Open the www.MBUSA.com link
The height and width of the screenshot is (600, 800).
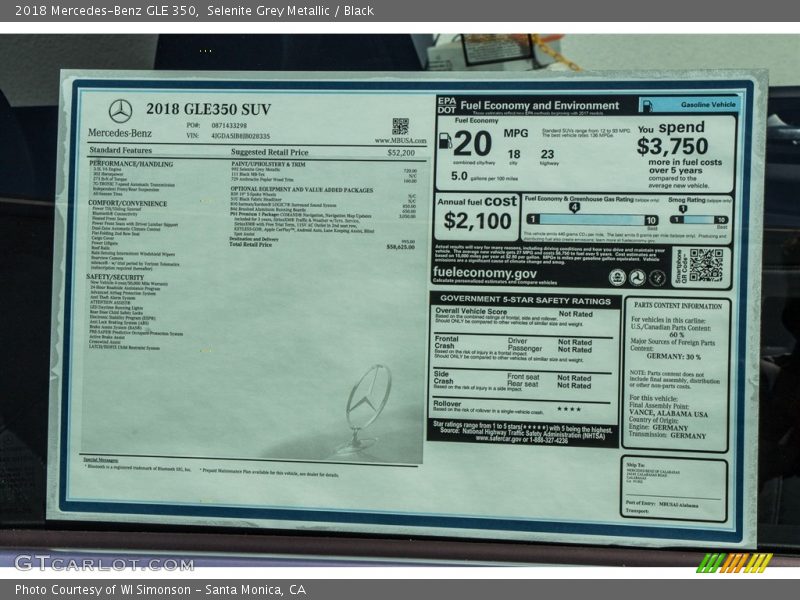[x=401, y=140]
